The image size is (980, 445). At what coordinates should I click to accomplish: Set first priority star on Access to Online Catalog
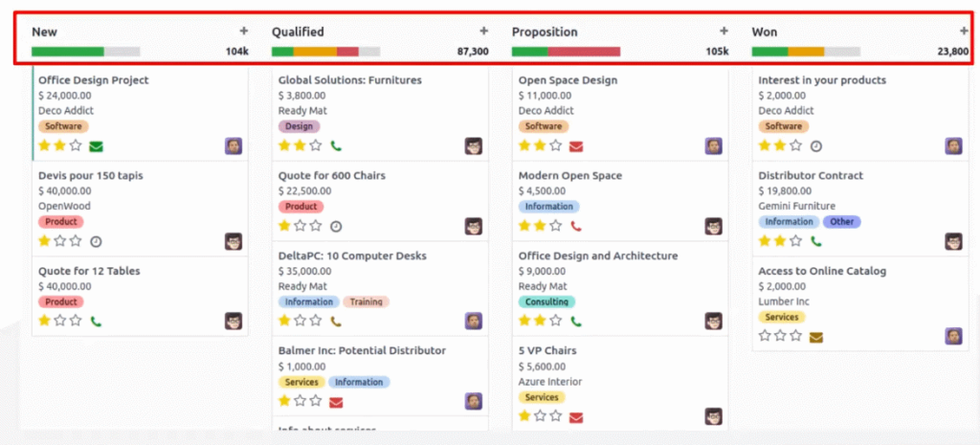765,336
